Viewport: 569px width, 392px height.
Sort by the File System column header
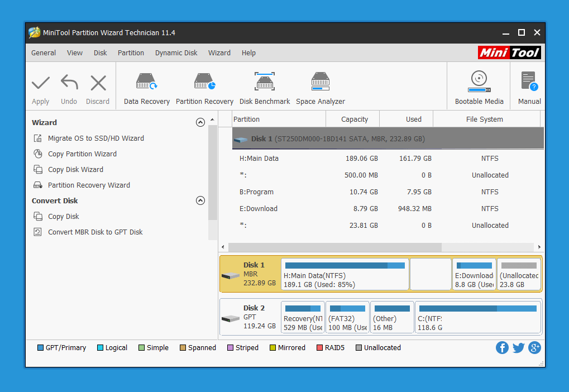(x=486, y=119)
